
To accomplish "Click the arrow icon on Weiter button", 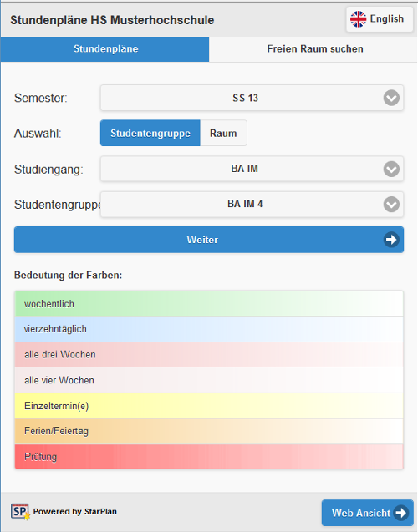I will (x=391, y=240).
